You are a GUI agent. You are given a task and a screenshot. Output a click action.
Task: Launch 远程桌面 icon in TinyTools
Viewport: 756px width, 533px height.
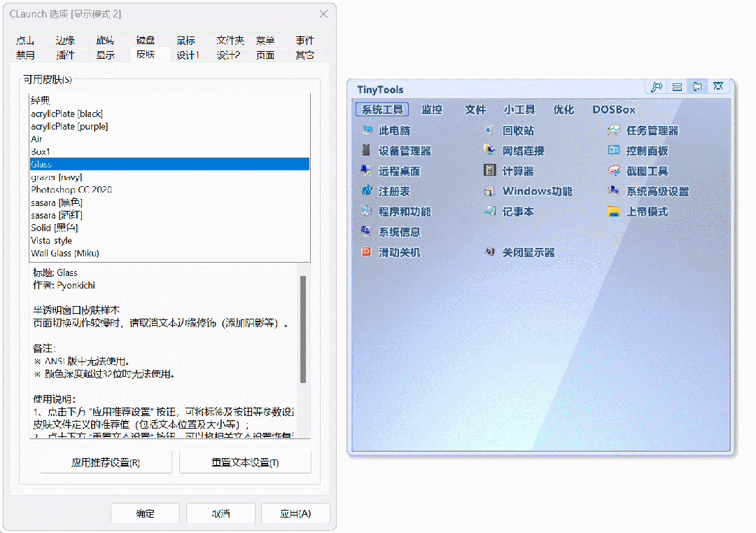click(x=367, y=171)
